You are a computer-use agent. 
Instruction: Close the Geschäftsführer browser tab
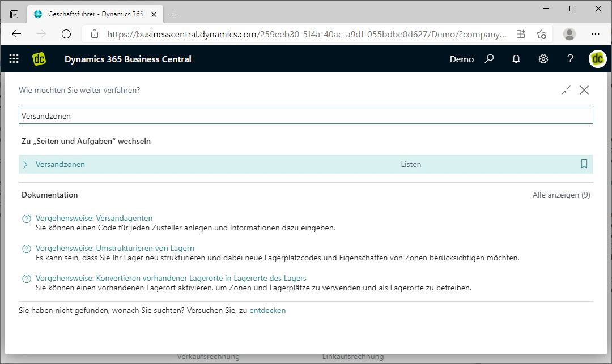tap(154, 14)
